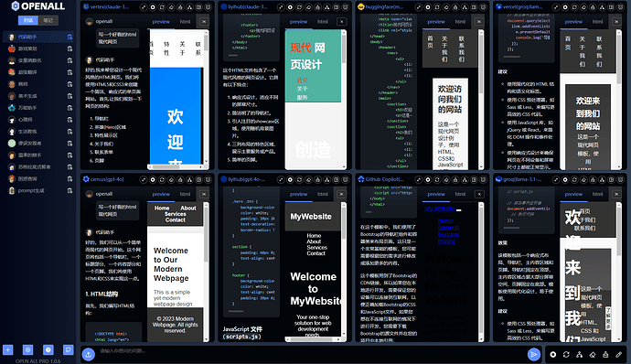Click the About link in cxm.us(gpt-4o) preview
This screenshot has height=364, width=631.
(188, 209)
